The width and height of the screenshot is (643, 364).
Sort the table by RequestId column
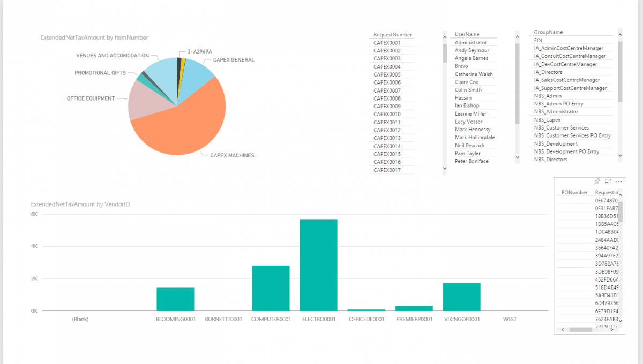[x=607, y=192]
